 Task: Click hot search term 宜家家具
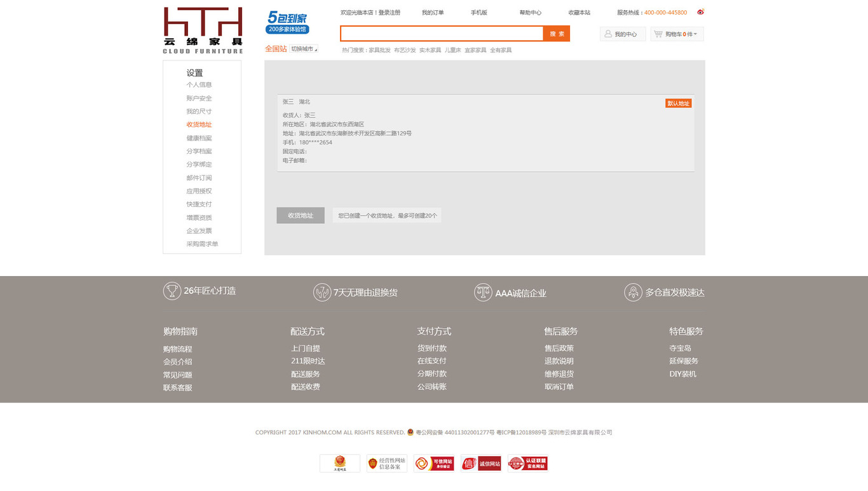[475, 50]
